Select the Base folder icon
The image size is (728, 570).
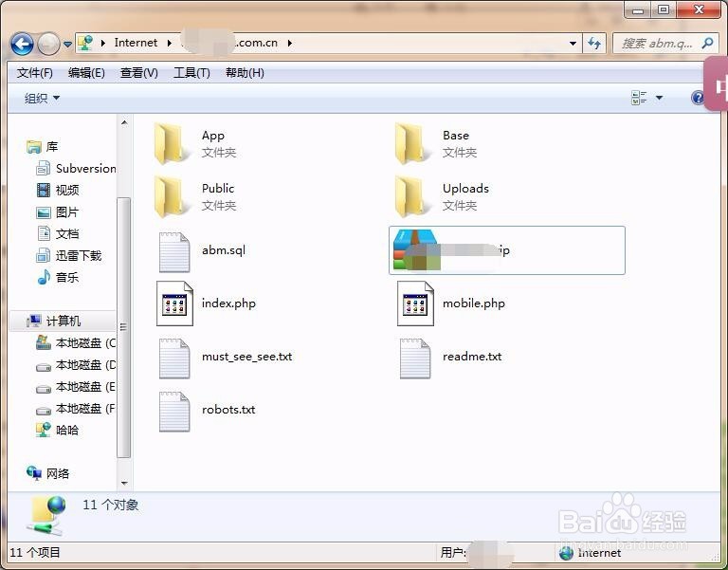tap(411, 143)
